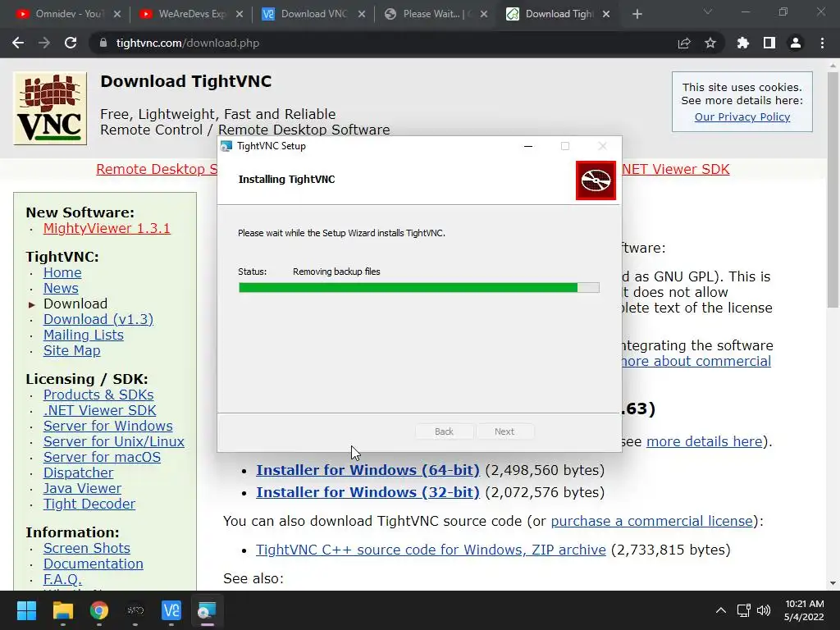Minimize the TightVNC Setup window
The image size is (840, 630).
528,146
